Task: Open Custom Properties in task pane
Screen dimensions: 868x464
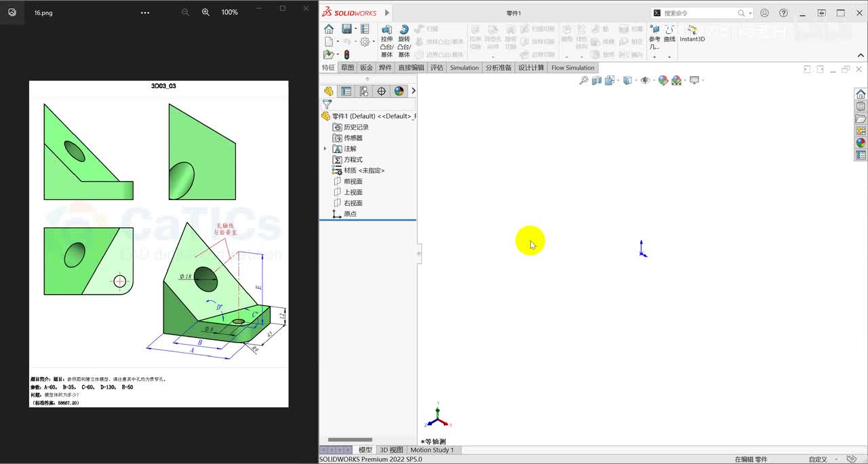Action: [x=861, y=155]
